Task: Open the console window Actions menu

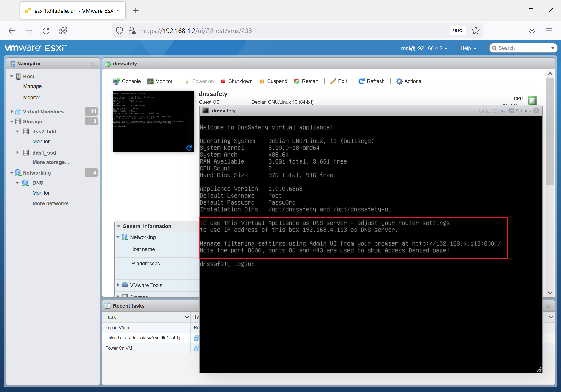Action: (x=520, y=111)
